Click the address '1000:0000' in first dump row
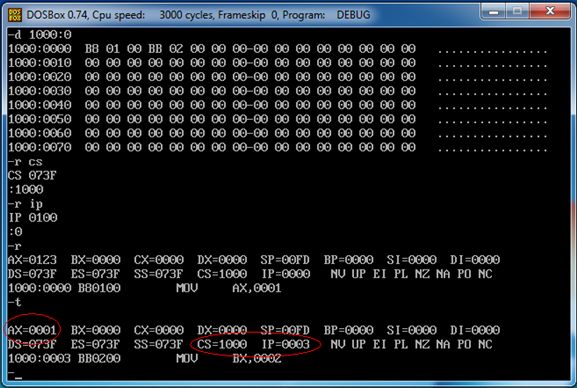Viewport: 577px width, 388px height. pos(39,49)
